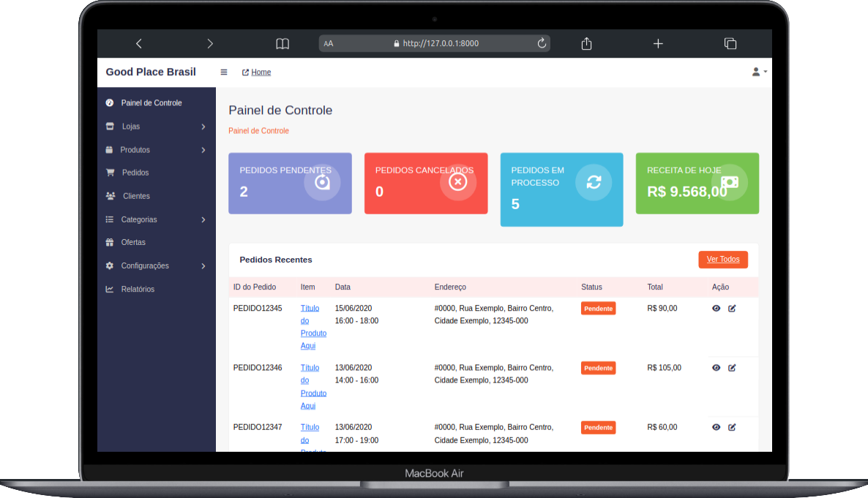The image size is (868, 498).
Task: Click the shopping cart icon beside Pedidos
Action: [111, 173]
